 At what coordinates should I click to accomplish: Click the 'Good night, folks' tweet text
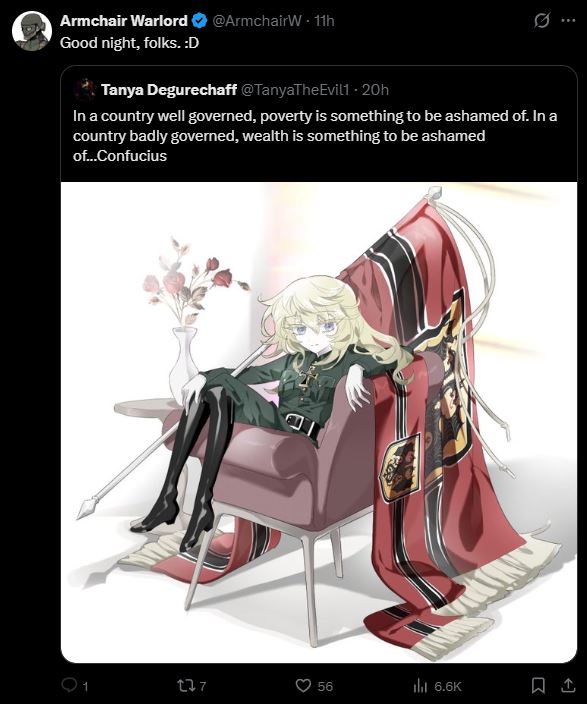point(129,43)
